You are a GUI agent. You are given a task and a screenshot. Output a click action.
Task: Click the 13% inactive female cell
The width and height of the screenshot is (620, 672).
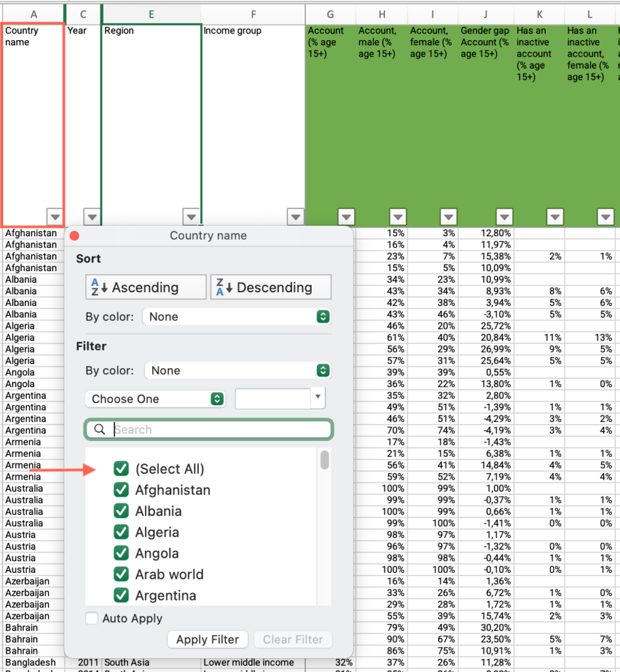tap(590, 338)
